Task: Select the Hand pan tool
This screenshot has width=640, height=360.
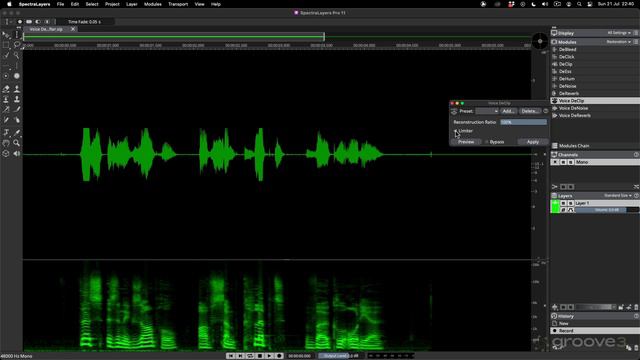Action: click(x=6, y=143)
